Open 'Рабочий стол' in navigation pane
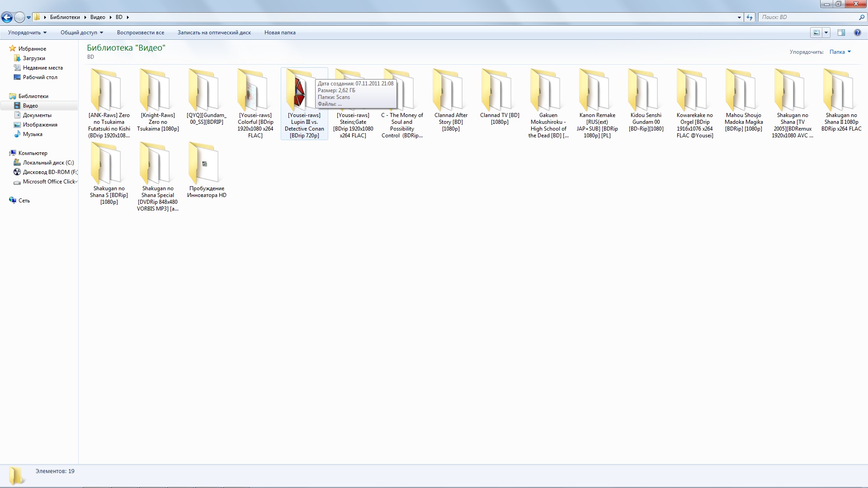Image resolution: width=868 pixels, height=488 pixels. coord(40,77)
